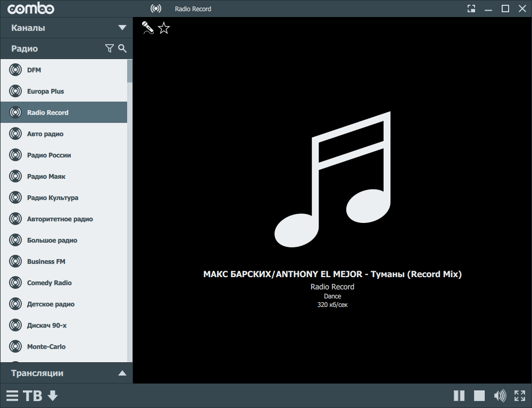532x408 pixels.
Task: Click the large music note artwork
Action: [332, 179]
